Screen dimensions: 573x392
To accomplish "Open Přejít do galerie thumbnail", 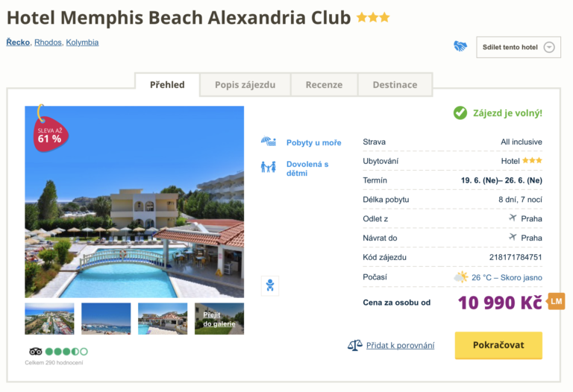I will pos(219,318).
